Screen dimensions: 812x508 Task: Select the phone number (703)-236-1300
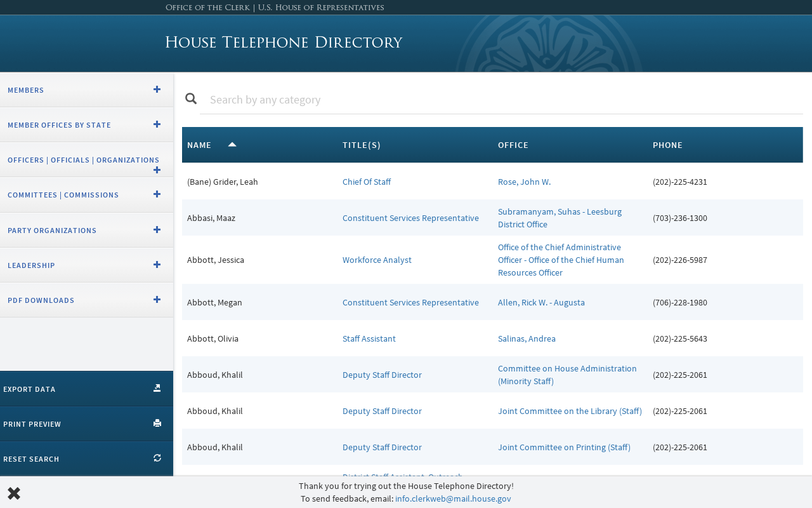coord(680,218)
